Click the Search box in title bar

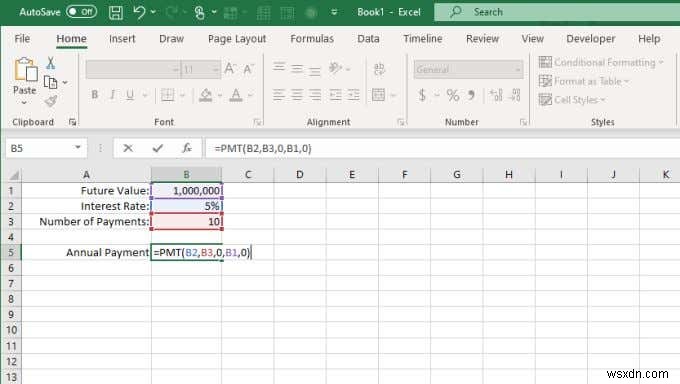pyautogui.click(x=557, y=12)
